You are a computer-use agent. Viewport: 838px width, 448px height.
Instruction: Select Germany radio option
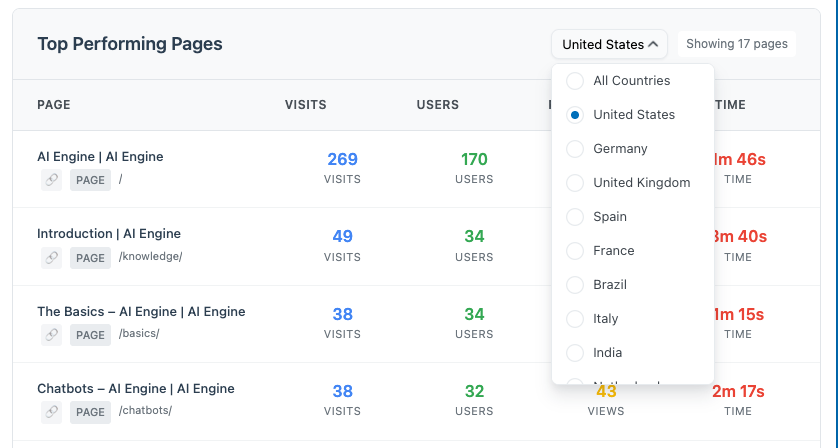tap(575, 149)
